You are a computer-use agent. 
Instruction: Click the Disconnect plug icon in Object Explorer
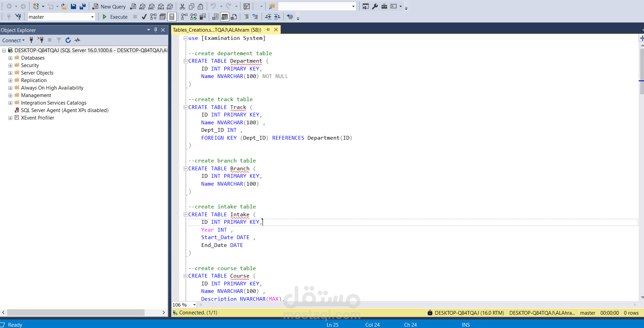(x=40, y=40)
